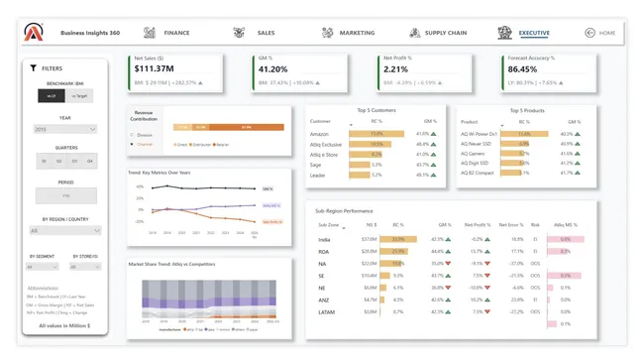Click the $111.37M Net Sales value
The width and height of the screenshot is (644, 363).
pyautogui.click(x=154, y=68)
